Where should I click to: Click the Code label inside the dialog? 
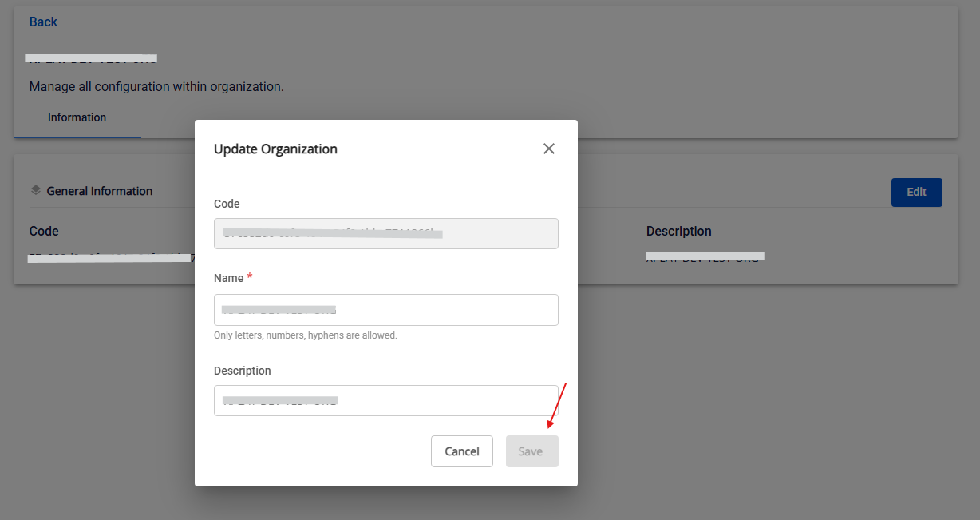[227, 204]
